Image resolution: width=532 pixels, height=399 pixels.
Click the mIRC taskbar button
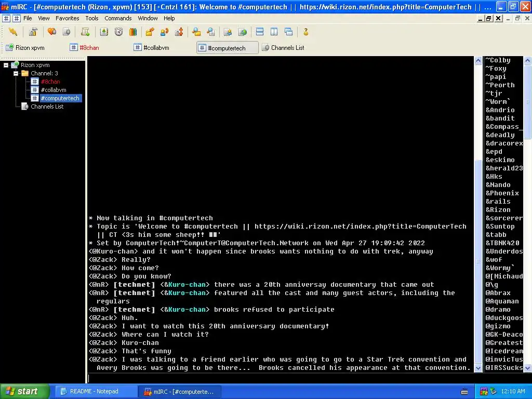[180, 392]
